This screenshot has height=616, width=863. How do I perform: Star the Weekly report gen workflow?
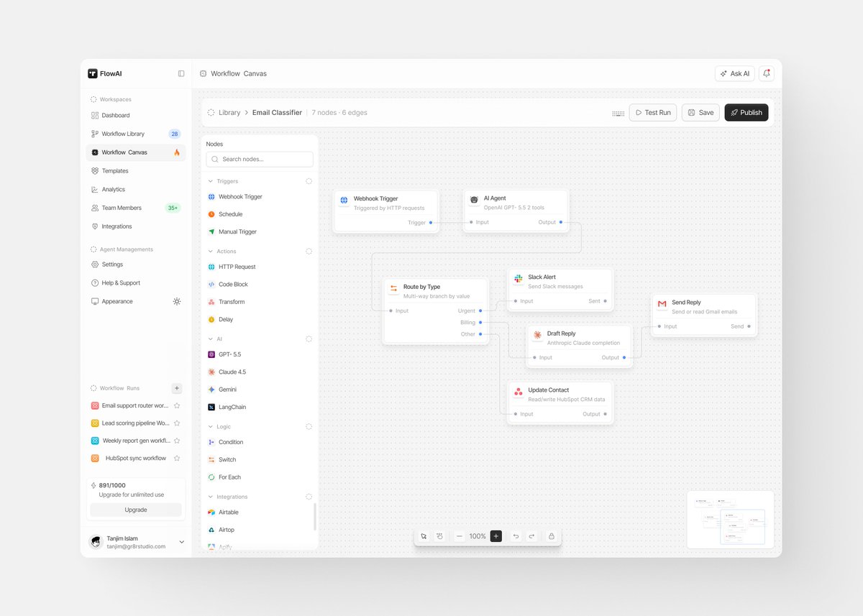177,441
